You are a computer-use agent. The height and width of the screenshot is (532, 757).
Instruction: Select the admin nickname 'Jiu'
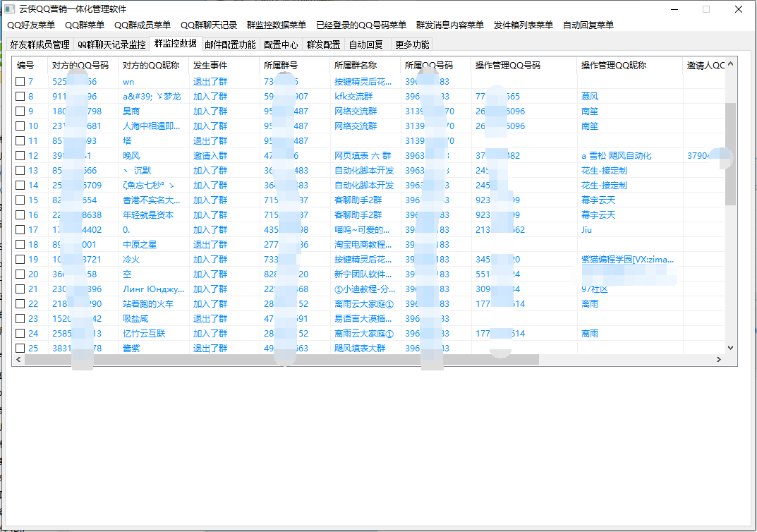point(586,230)
